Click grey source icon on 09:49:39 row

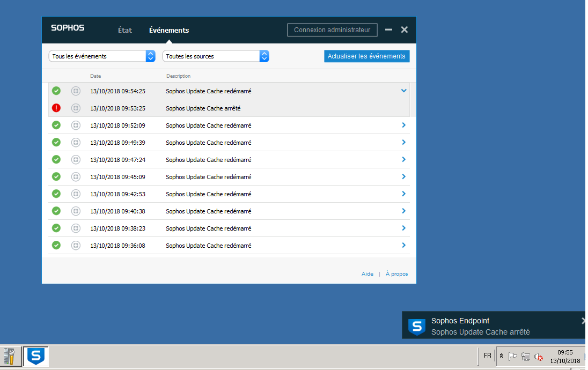pyautogui.click(x=76, y=143)
